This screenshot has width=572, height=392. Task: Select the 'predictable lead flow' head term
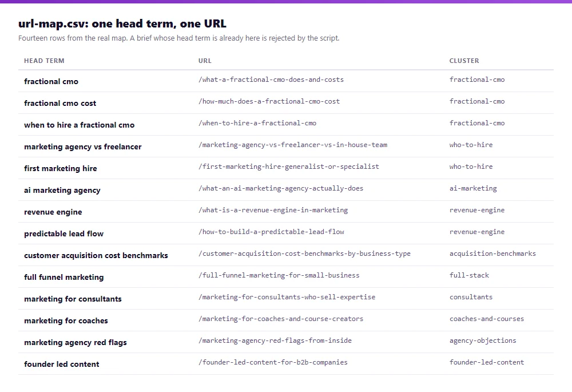pos(64,233)
